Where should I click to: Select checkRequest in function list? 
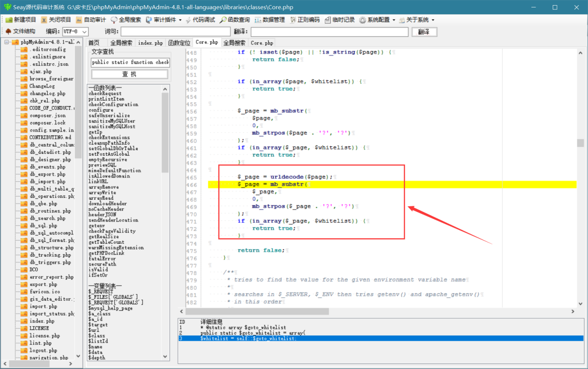click(x=105, y=93)
